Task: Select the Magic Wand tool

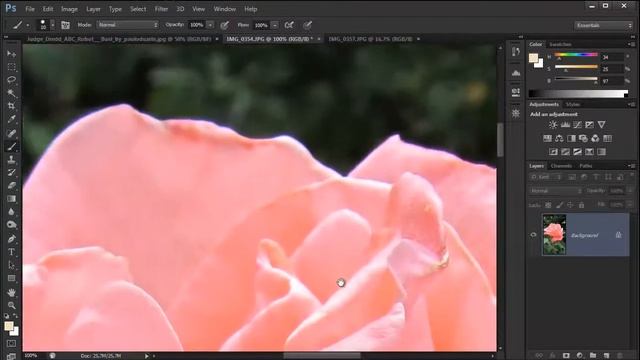Action: click(11, 93)
